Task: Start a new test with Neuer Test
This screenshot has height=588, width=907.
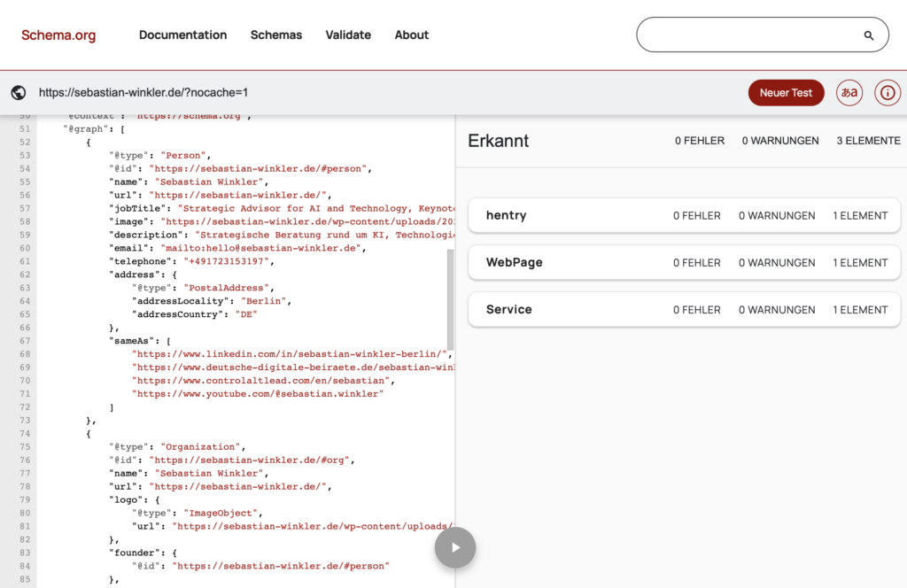Action: point(786,93)
